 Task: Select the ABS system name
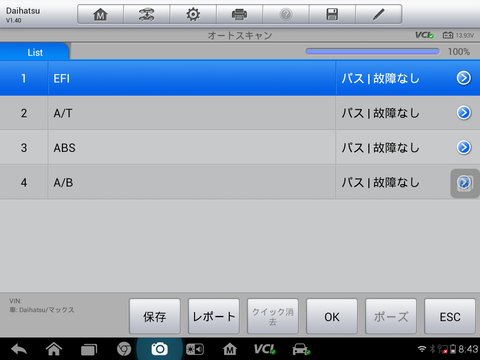64,148
